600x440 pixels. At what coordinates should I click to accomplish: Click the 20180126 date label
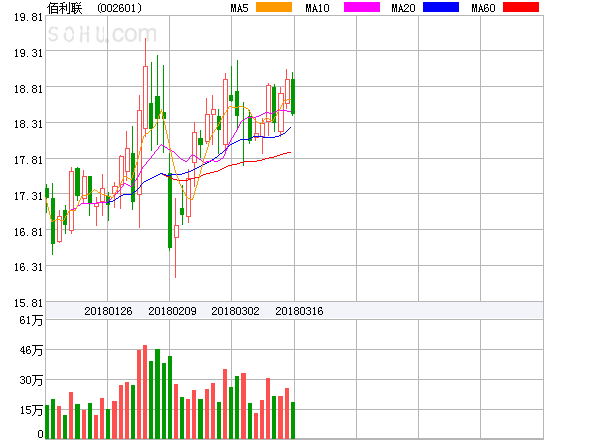[x=108, y=311]
